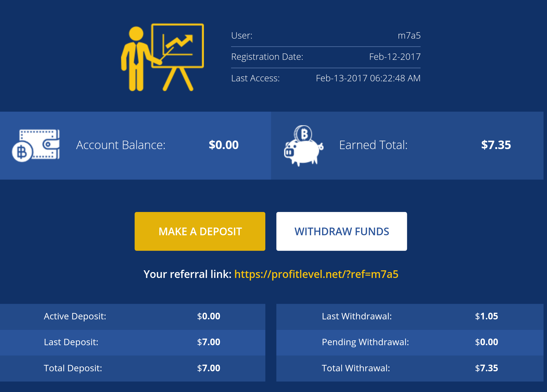Open the profitlevel.net referral link
Viewport: 547px width, 392px height.
click(x=316, y=274)
